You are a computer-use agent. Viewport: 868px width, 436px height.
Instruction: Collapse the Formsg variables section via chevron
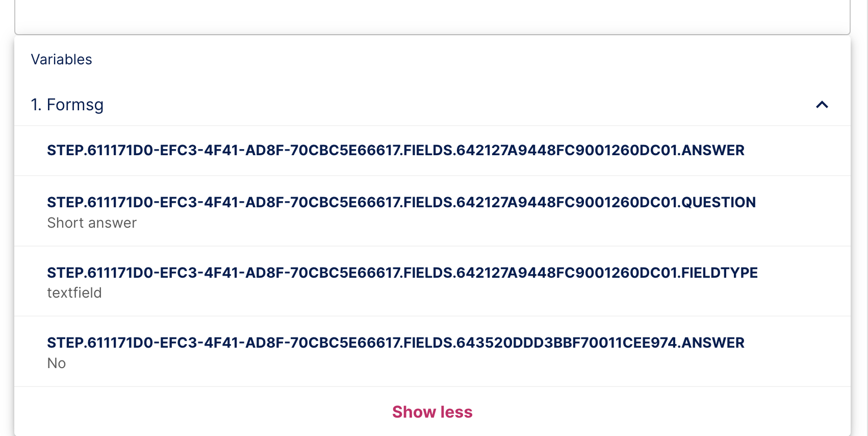click(822, 105)
